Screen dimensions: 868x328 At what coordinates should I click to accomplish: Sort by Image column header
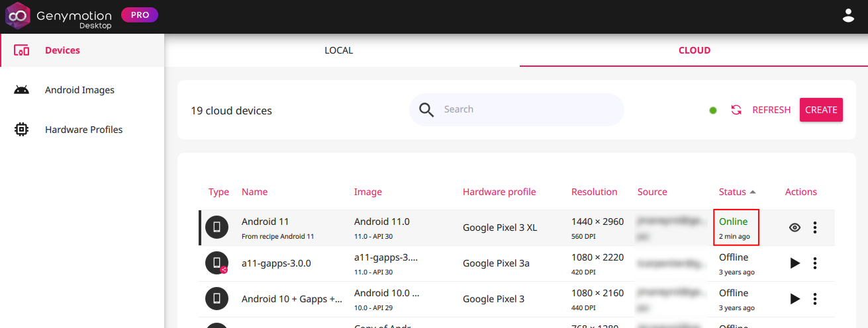pos(368,192)
